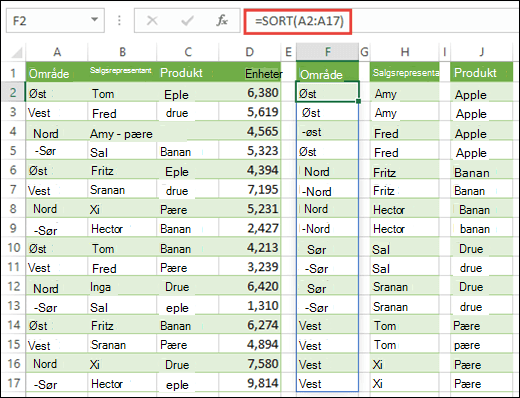The width and height of the screenshot is (520, 398).
Task: Select column header G
Action: click(364, 52)
